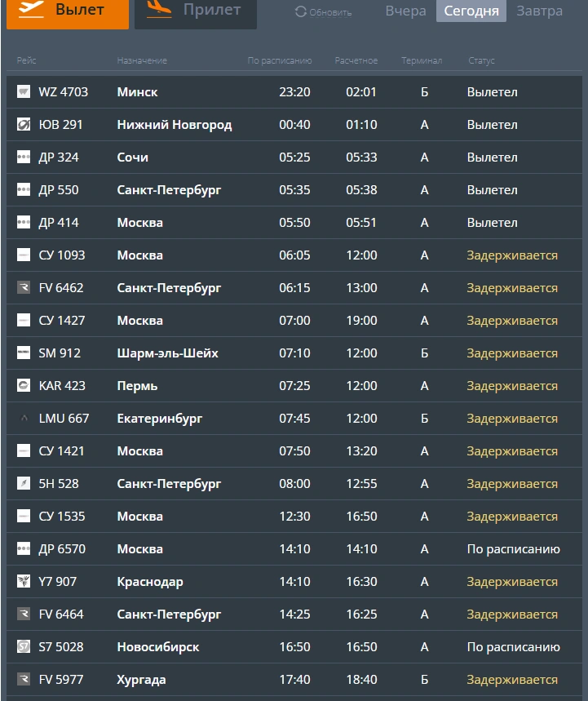
Task: Select flight number ДР 550
Action: tap(59, 189)
